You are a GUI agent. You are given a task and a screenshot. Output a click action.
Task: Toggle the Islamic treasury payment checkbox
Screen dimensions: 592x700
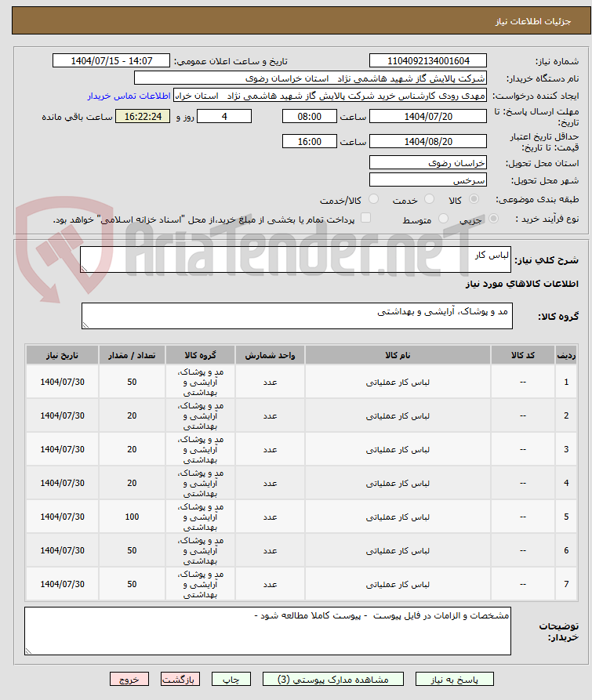(365, 218)
